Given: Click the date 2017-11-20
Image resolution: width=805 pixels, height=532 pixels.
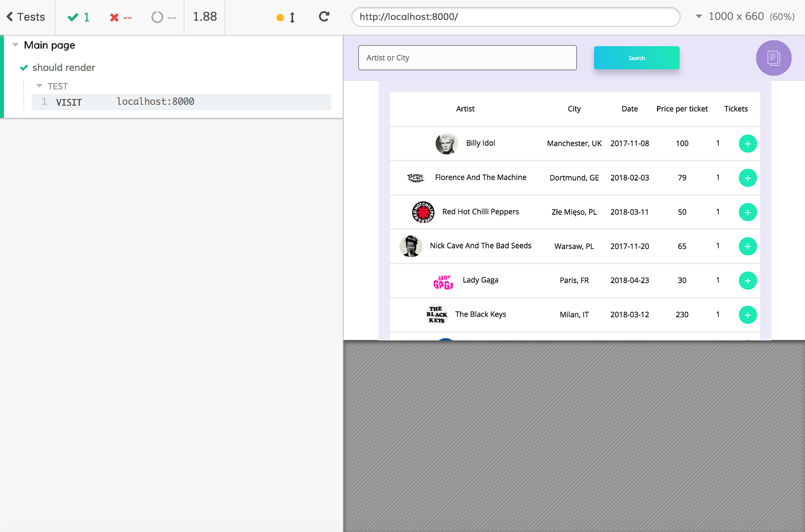Looking at the screenshot, I should (629, 246).
